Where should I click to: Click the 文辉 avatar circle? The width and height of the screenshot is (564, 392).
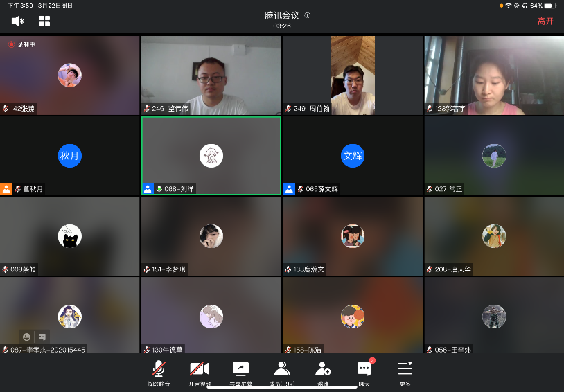click(x=353, y=156)
